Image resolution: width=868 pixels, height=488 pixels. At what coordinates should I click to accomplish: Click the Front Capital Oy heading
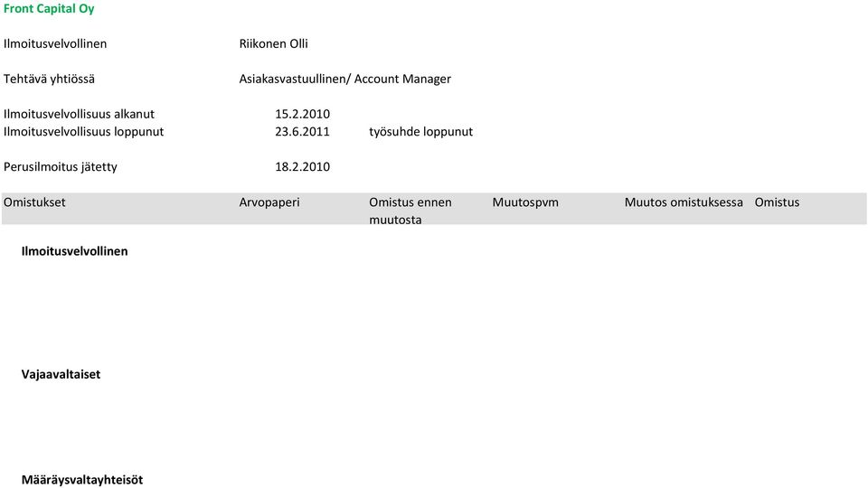[x=49, y=9]
